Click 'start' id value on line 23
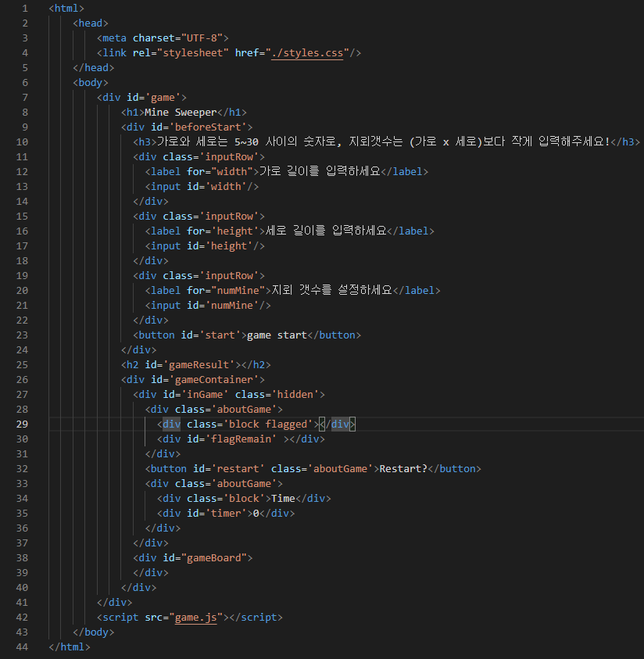Screen dimensions: 644x659 click(220, 335)
